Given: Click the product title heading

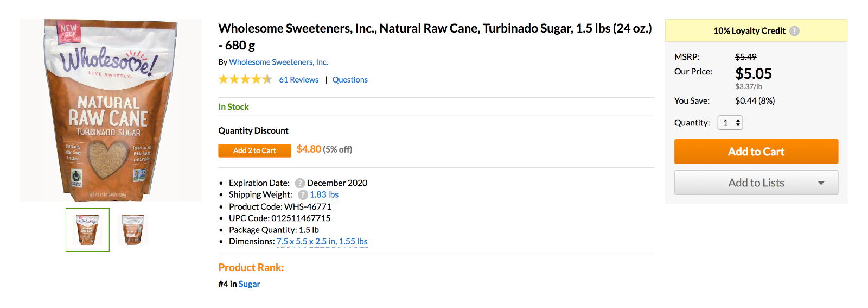Looking at the screenshot, I should point(435,36).
